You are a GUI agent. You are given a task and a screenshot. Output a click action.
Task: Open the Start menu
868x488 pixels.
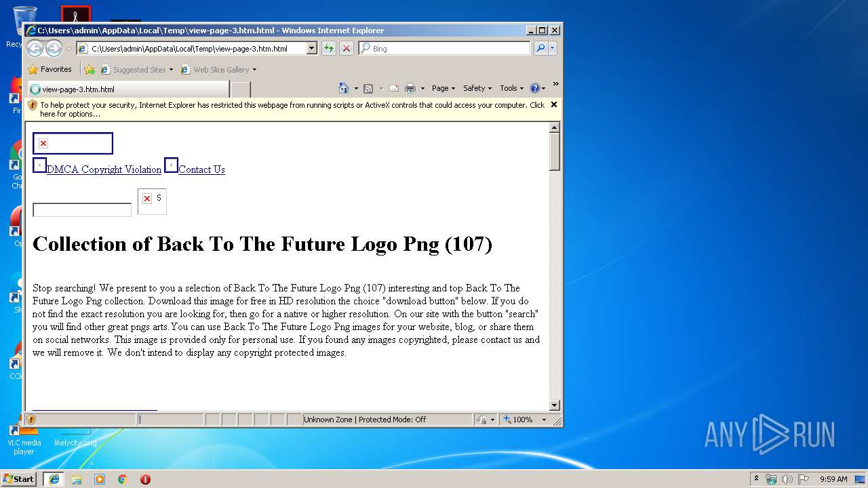[x=19, y=479]
